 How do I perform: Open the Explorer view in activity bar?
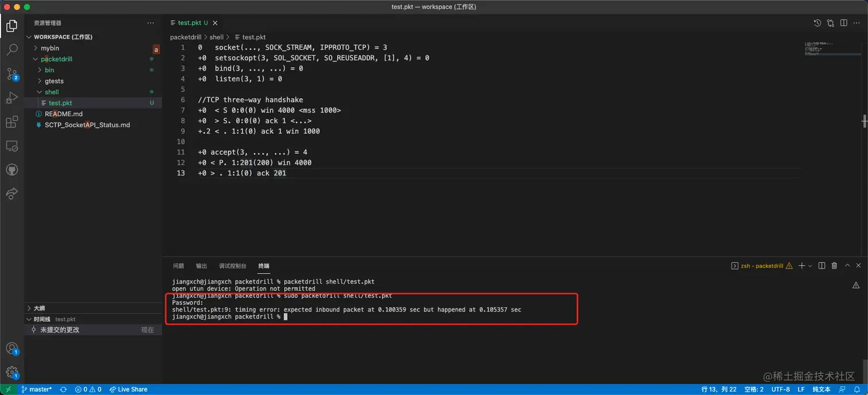(x=11, y=26)
